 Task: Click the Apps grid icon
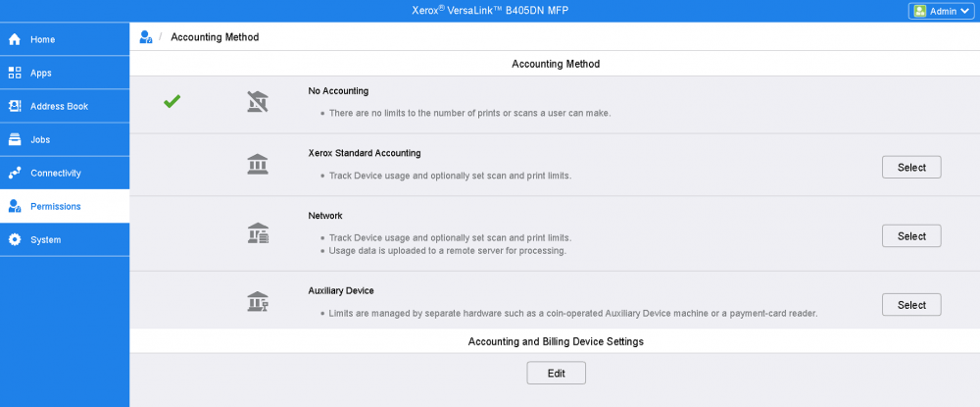point(15,74)
